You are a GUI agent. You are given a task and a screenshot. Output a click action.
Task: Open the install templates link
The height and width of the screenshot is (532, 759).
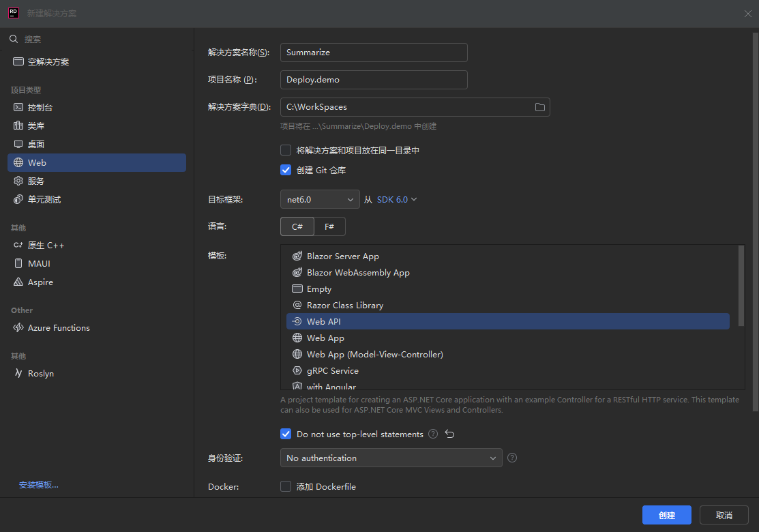coord(39,485)
